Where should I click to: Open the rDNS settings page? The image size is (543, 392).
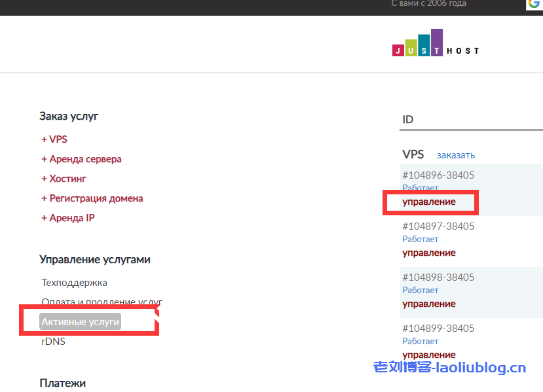(52, 341)
